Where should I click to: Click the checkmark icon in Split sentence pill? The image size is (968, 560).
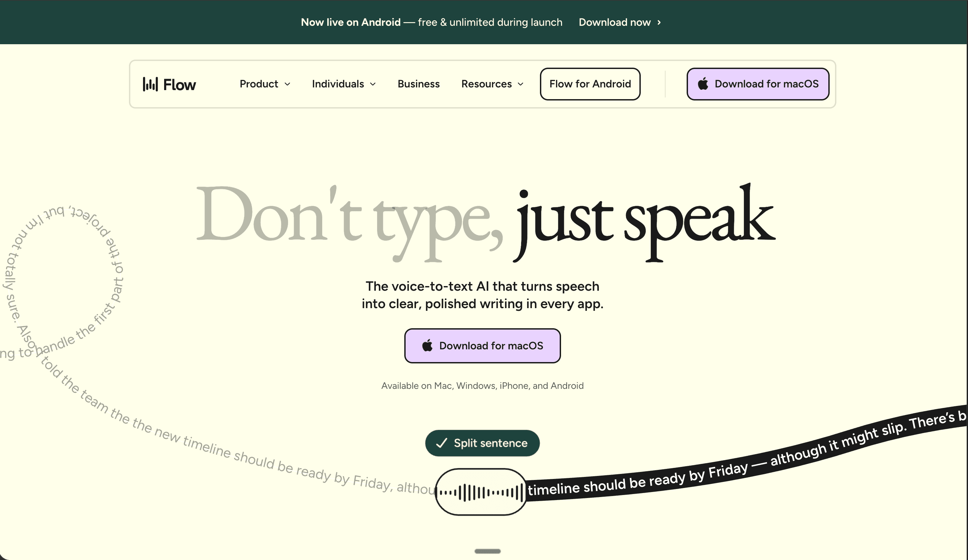pos(442,443)
